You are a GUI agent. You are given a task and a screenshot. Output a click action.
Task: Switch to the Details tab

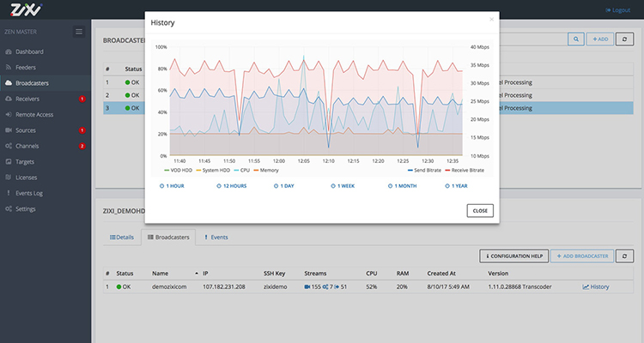(122, 238)
